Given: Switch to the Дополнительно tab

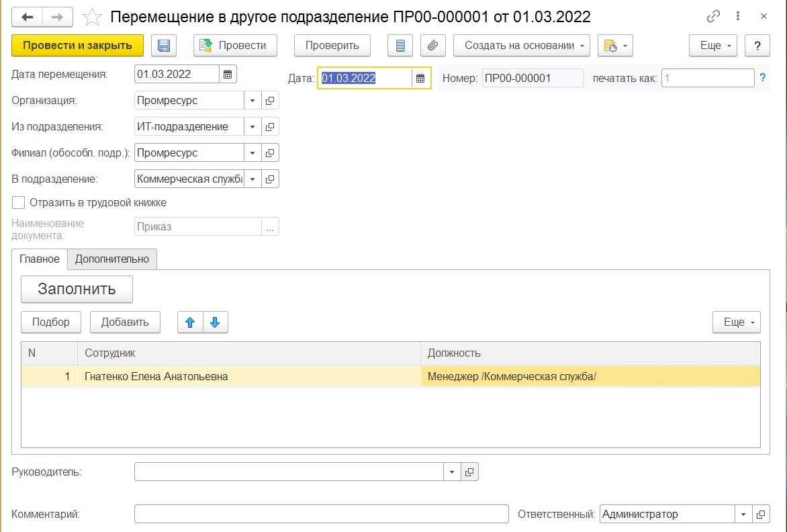Looking at the screenshot, I should tap(112, 259).
